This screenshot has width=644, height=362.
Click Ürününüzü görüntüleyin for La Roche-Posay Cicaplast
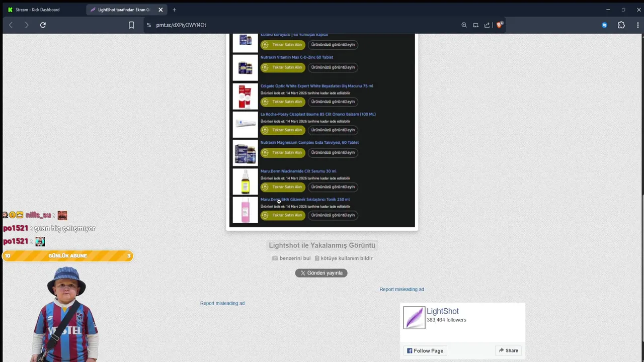pos(333,130)
